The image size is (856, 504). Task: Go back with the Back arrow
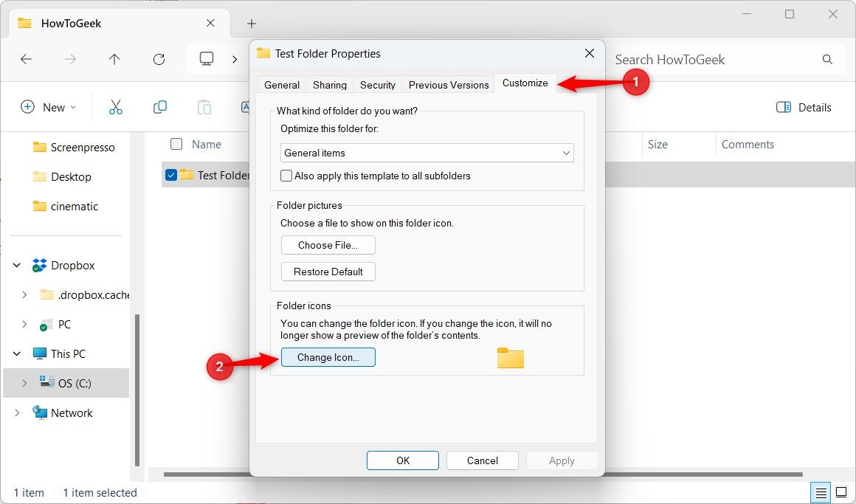pos(26,59)
